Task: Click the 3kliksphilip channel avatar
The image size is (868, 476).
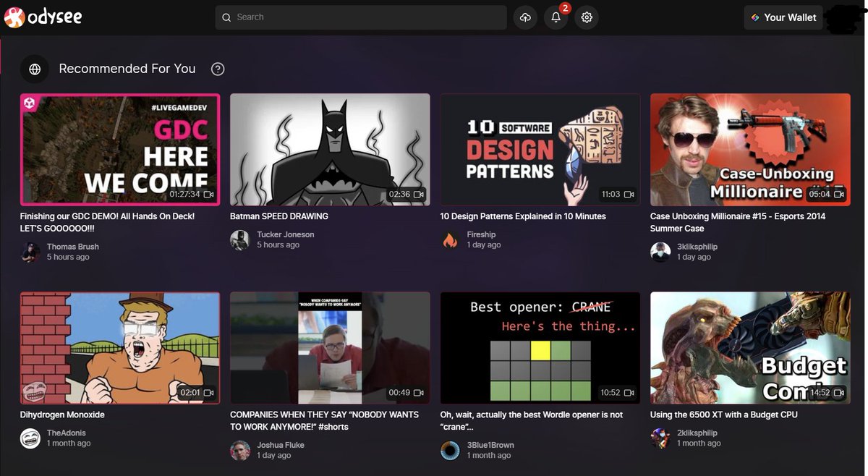Action: tap(660, 252)
